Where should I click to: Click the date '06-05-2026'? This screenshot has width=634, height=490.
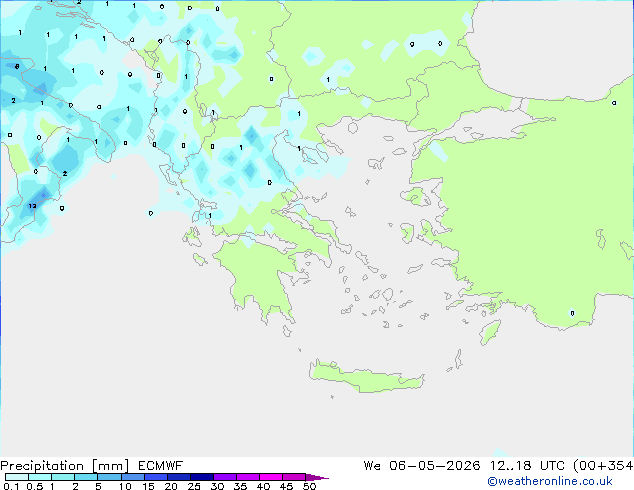pos(435,466)
